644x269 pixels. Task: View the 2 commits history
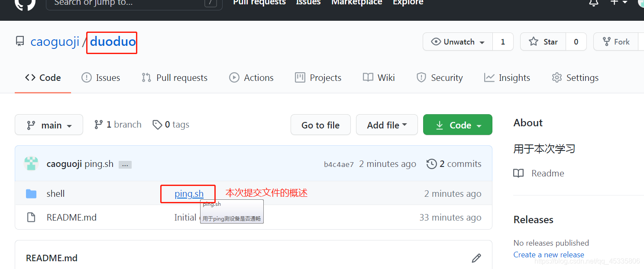coord(454,164)
